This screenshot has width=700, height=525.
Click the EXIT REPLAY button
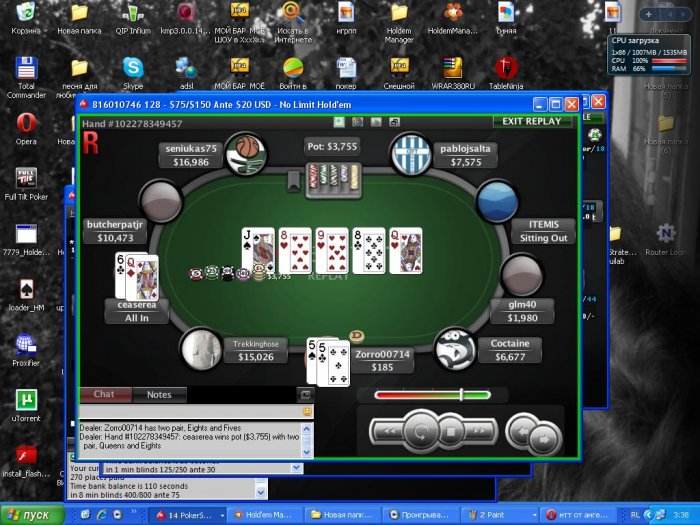coord(531,121)
